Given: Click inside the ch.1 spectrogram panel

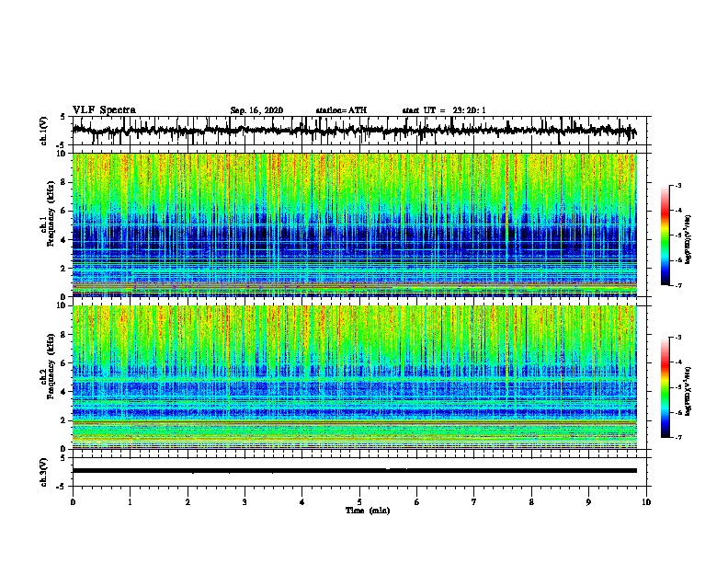Looking at the screenshot, I should [x=354, y=224].
